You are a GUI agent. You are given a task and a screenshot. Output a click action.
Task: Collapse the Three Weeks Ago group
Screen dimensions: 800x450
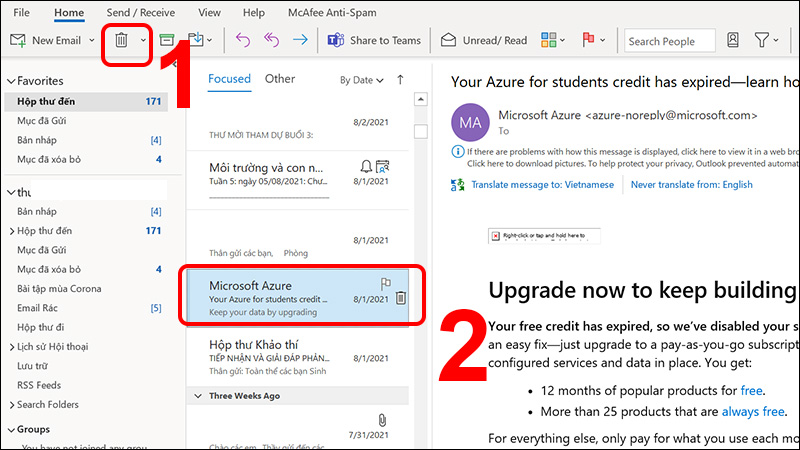coord(198,396)
